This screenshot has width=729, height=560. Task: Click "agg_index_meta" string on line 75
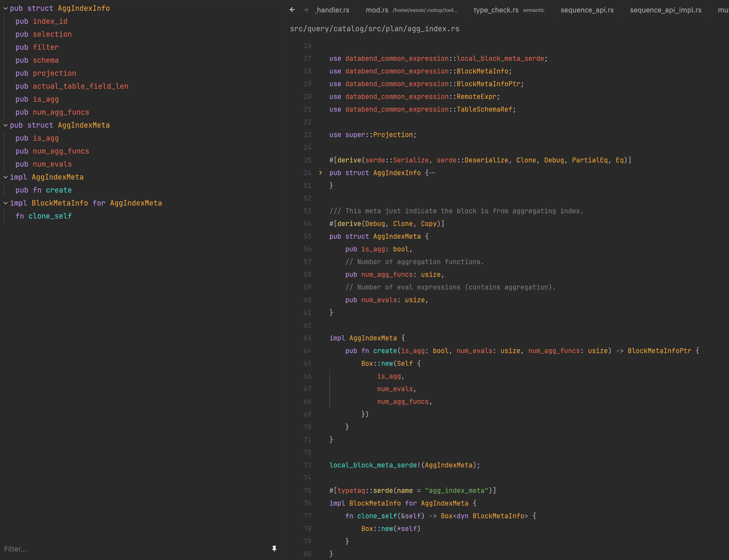(x=457, y=491)
